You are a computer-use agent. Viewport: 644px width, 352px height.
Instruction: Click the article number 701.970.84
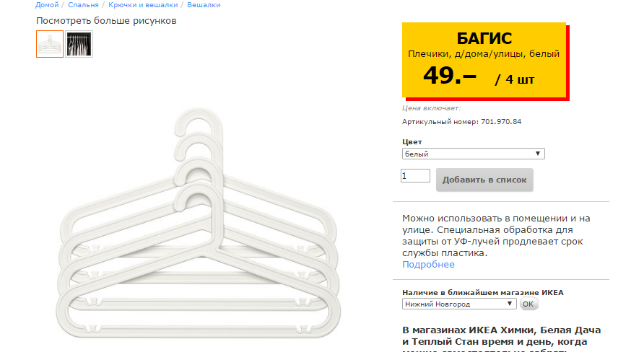click(x=500, y=122)
